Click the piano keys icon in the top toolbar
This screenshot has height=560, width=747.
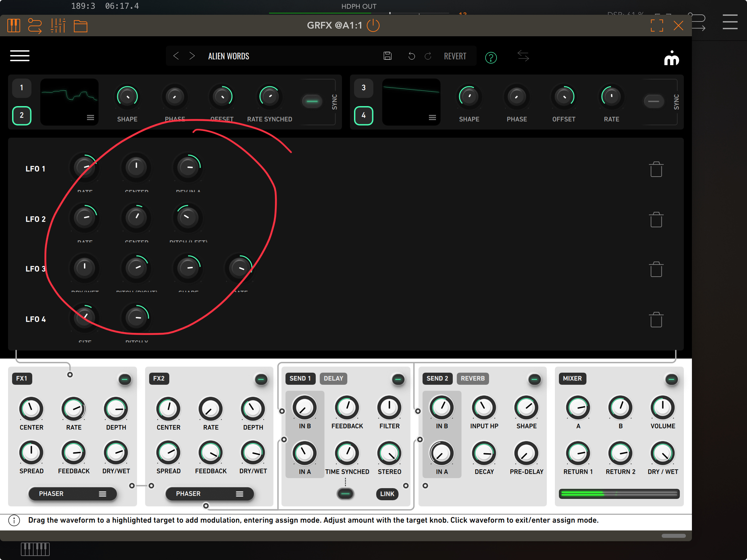[x=13, y=26]
